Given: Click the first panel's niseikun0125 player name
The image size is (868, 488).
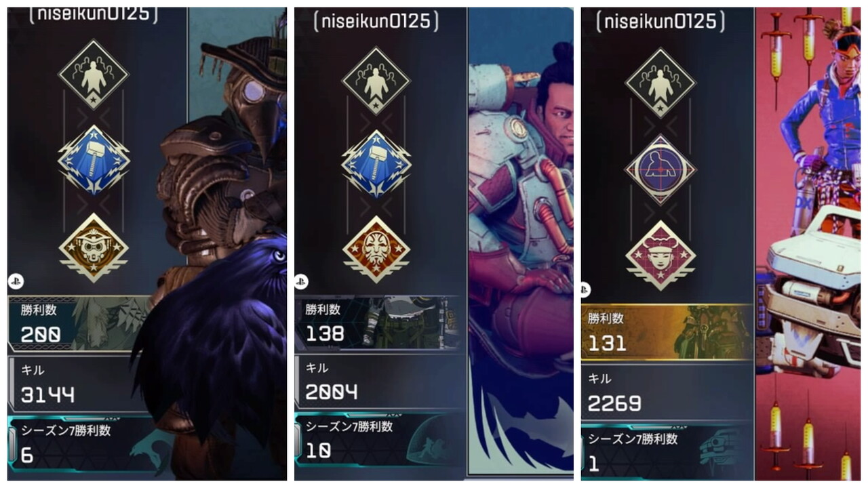Looking at the screenshot, I should click(93, 14).
